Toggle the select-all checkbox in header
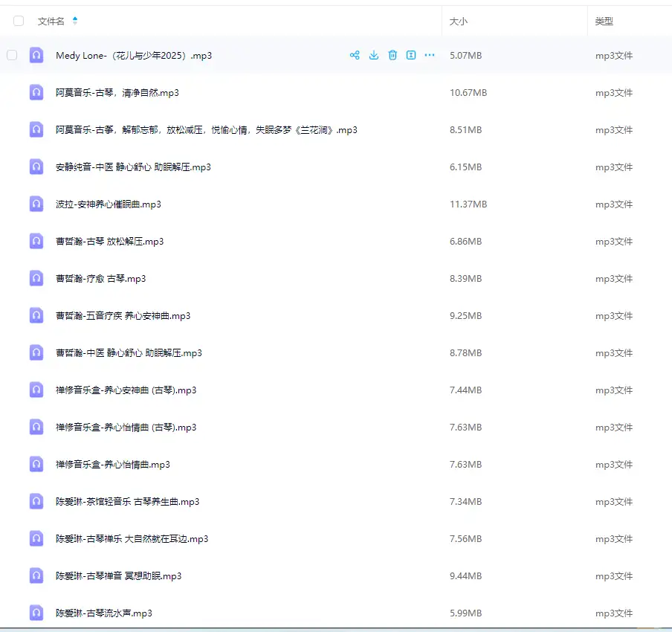 (x=19, y=22)
